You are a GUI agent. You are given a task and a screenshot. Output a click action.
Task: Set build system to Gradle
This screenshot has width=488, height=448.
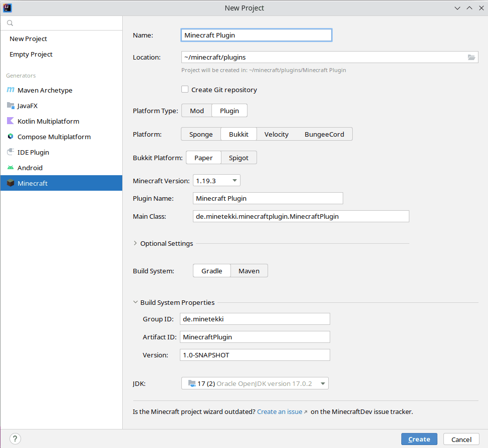pyautogui.click(x=211, y=271)
